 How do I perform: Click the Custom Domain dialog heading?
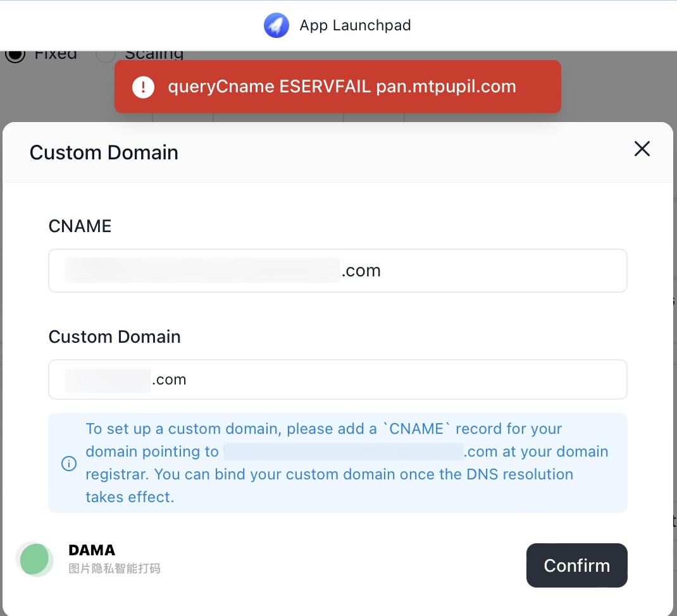pos(104,152)
